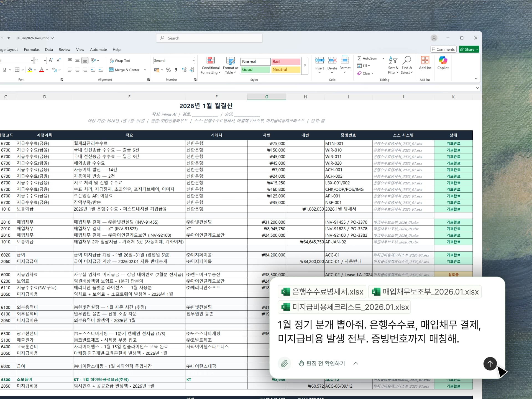Click the Find & Select magnifier icon
Screen dimensions: 532x399
407,60
